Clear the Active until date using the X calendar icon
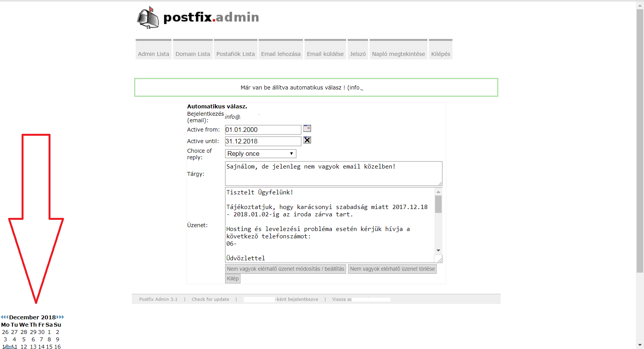The image size is (644, 349). (x=307, y=140)
